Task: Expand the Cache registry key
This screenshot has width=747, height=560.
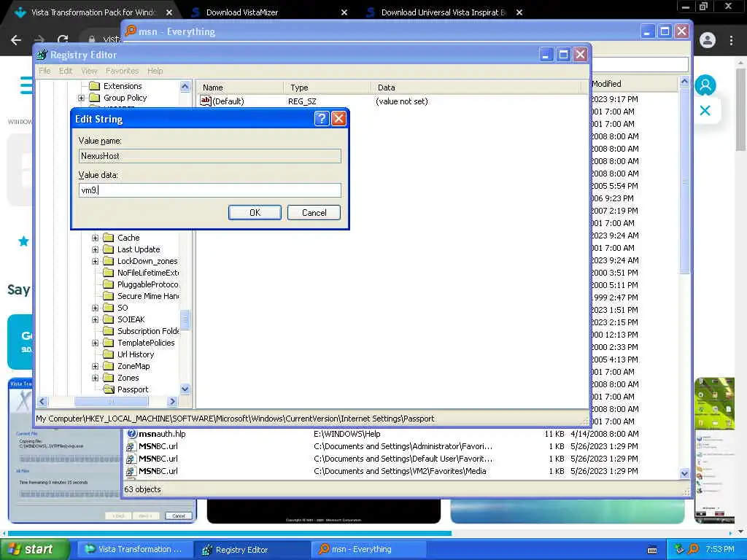Action: pos(96,238)
